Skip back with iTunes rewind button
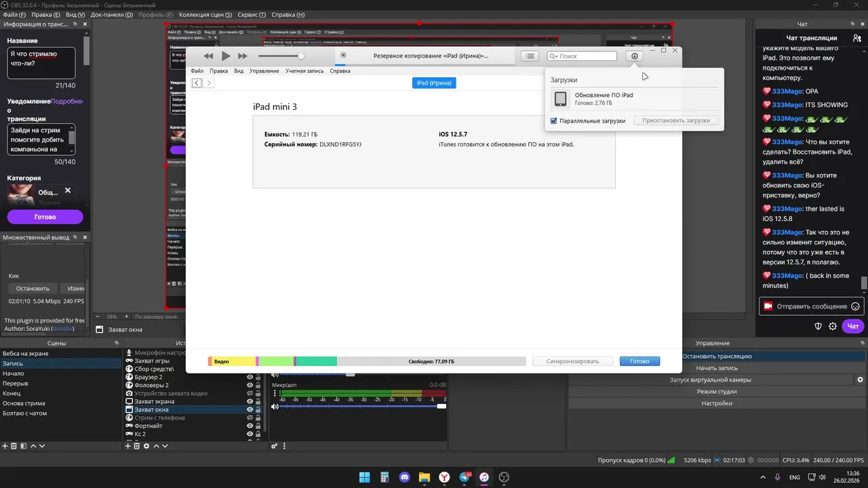Screen dimensions: 868x488 (x=208, y=56)
